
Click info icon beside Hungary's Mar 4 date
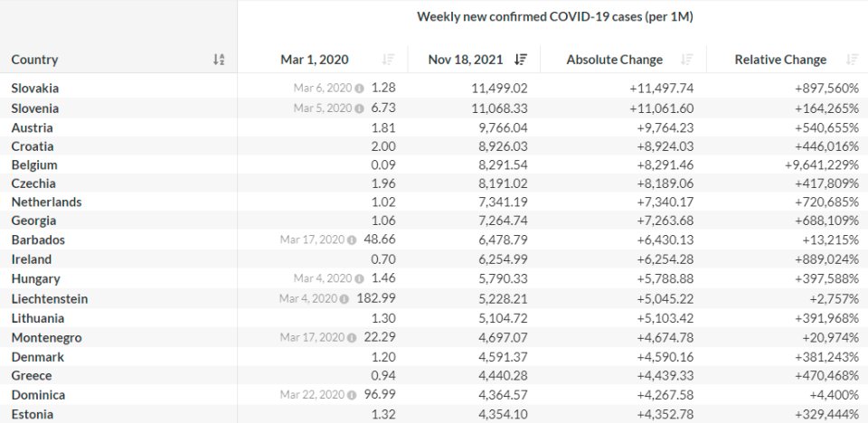[359, 279]
